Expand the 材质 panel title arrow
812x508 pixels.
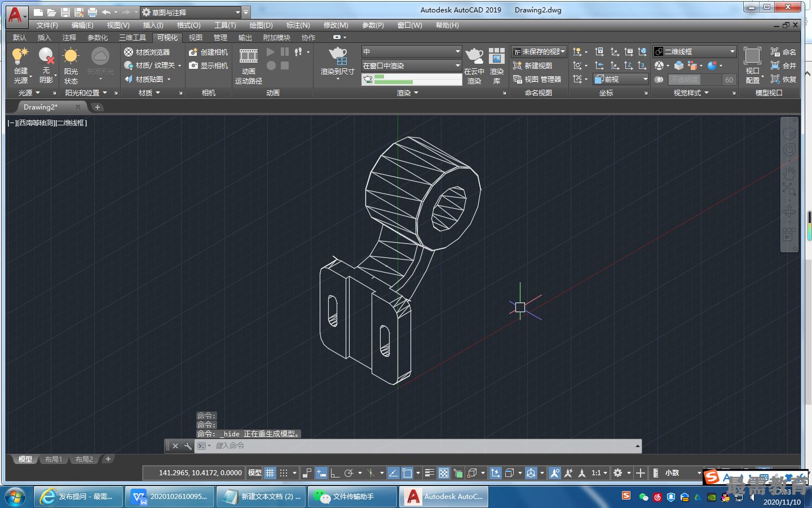(x=158, y=93)
